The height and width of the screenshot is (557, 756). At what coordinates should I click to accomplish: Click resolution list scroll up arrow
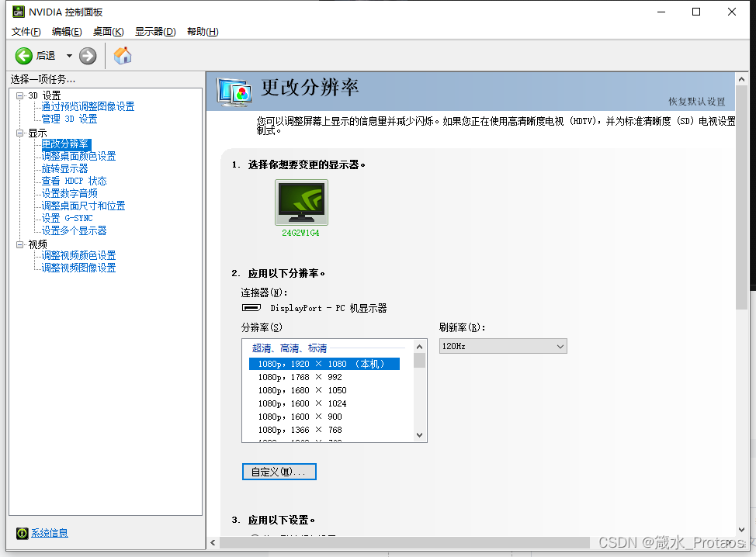[419, 347]
